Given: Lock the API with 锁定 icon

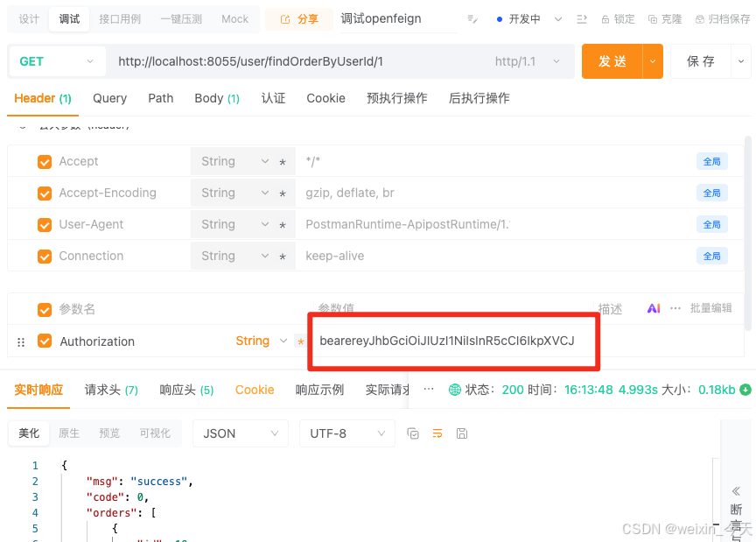Looking at the screenshot, I should click(x=618, y=18).
